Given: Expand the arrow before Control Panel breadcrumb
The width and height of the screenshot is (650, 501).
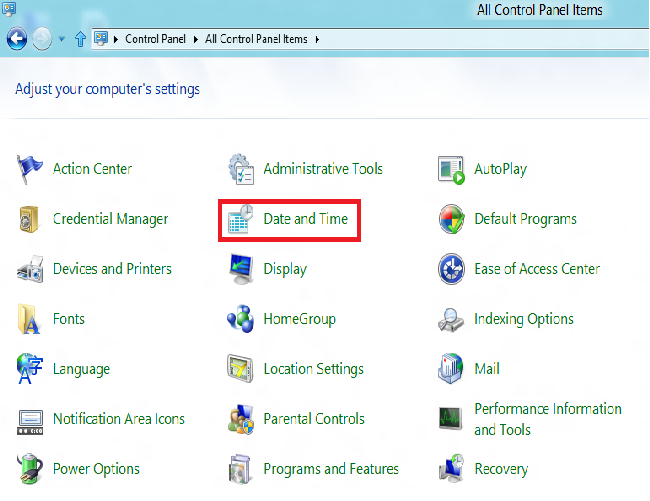Looking at the screenshot, I should pyautogui.click(x=116, y=39).
